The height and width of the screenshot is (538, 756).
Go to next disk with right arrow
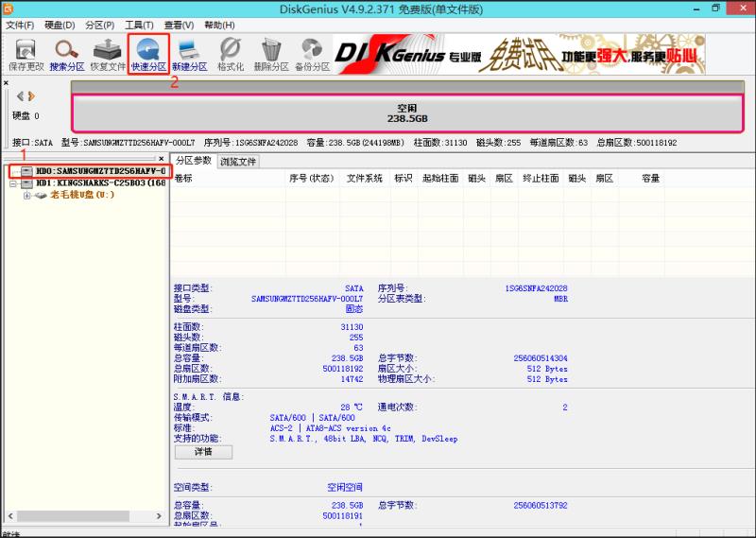[31, 96]
